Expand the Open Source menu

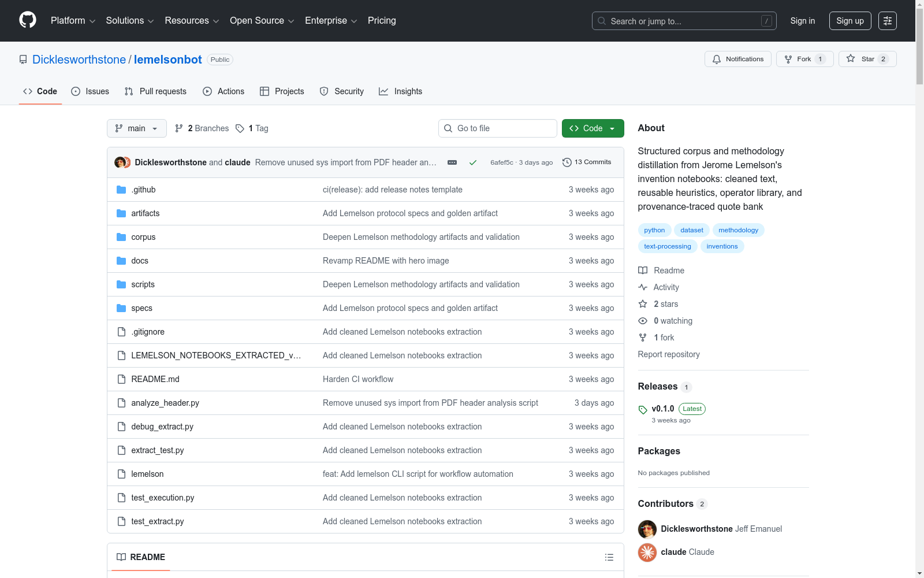click(x=262, y=21)
